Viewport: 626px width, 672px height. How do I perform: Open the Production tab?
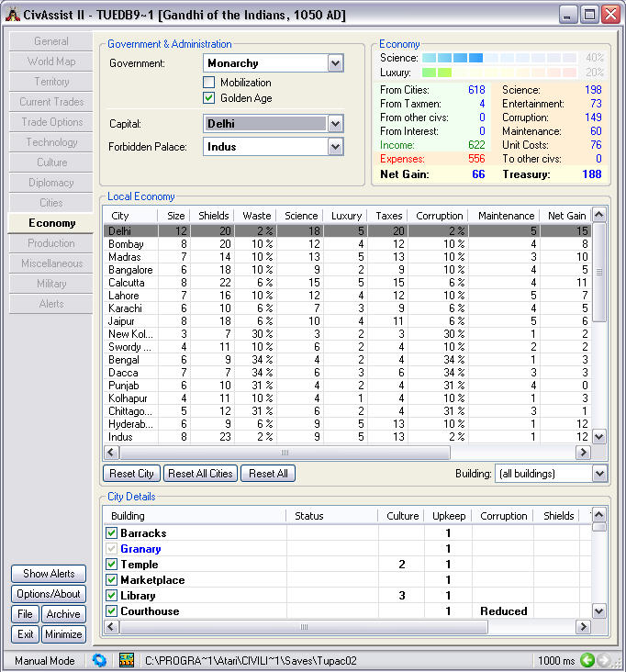click(x=51, y=243)
